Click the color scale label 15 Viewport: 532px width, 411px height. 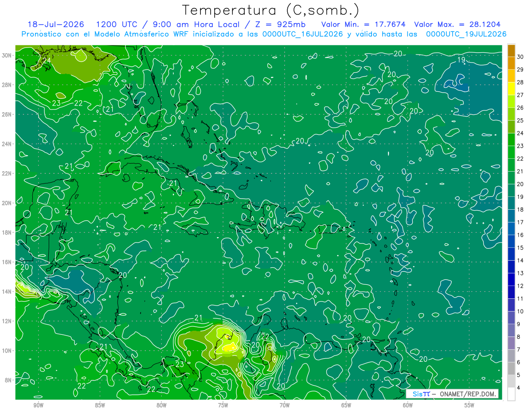pyautogui.click(x=520, y=247)
